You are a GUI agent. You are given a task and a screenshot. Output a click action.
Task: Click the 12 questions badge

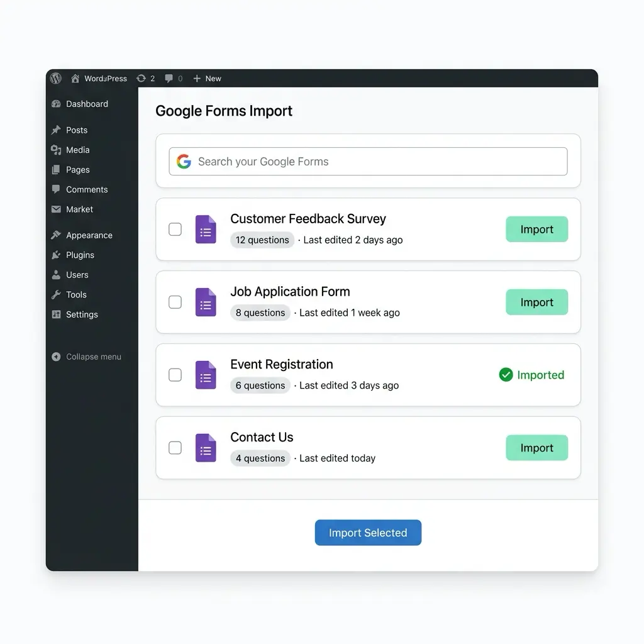click(x=262, y=240)
